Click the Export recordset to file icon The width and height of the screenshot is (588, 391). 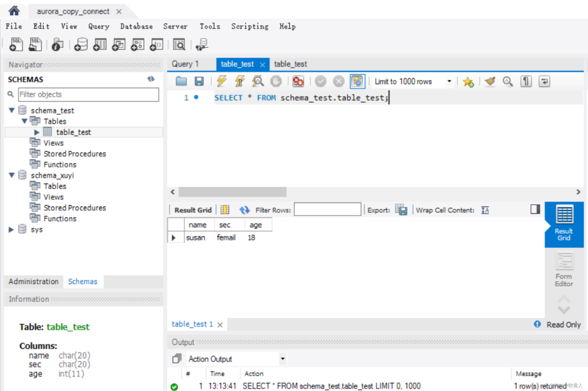coord(401,210)
